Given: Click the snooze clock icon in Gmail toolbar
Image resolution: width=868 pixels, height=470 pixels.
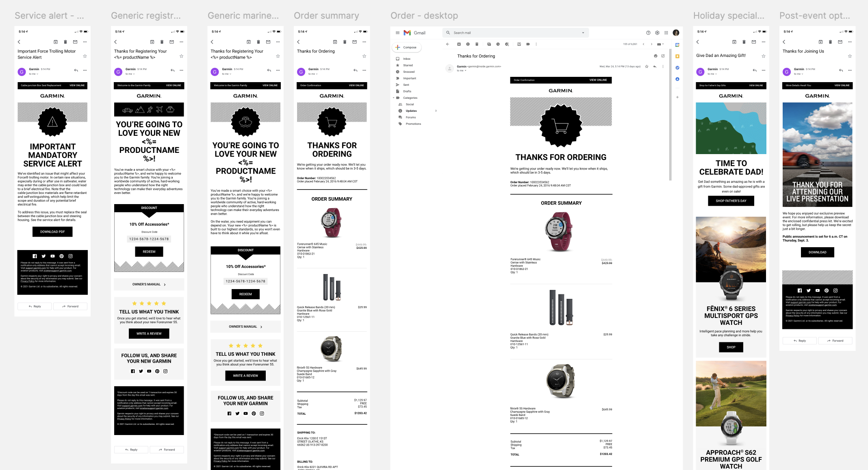Looking at the screenshot, I should pos(498,44).
